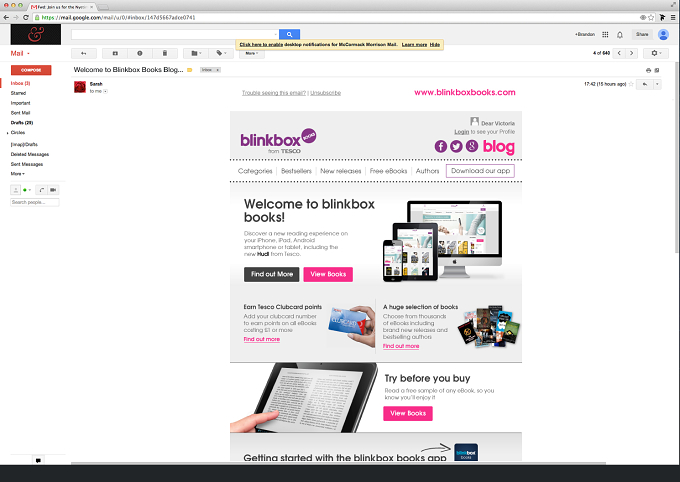Open Move to folder dropdown
The height and width of the screenshot is (482, 680).
196,53
